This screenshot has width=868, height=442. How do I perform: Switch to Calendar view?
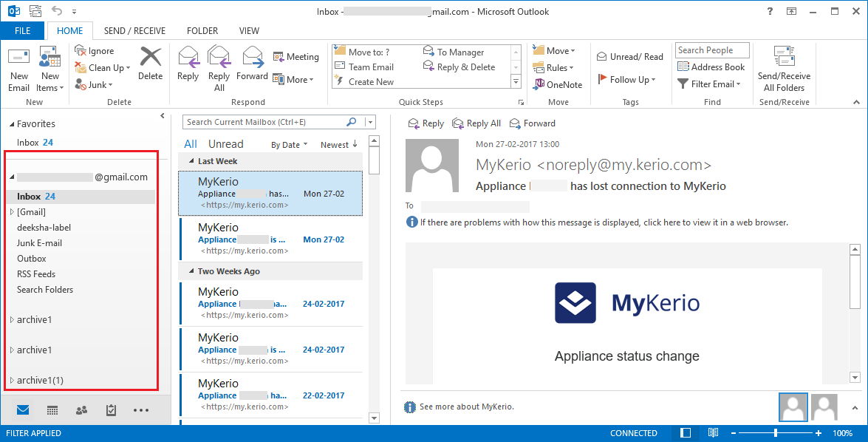pos(52,410)
